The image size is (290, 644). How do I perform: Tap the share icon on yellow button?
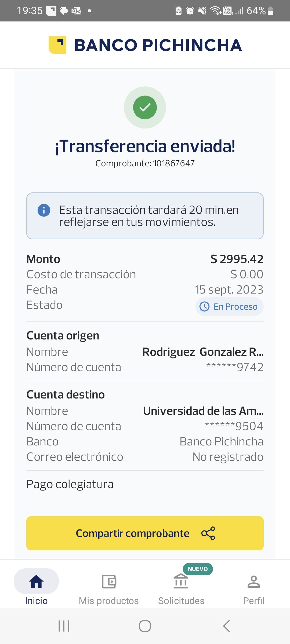coord(208,533)
